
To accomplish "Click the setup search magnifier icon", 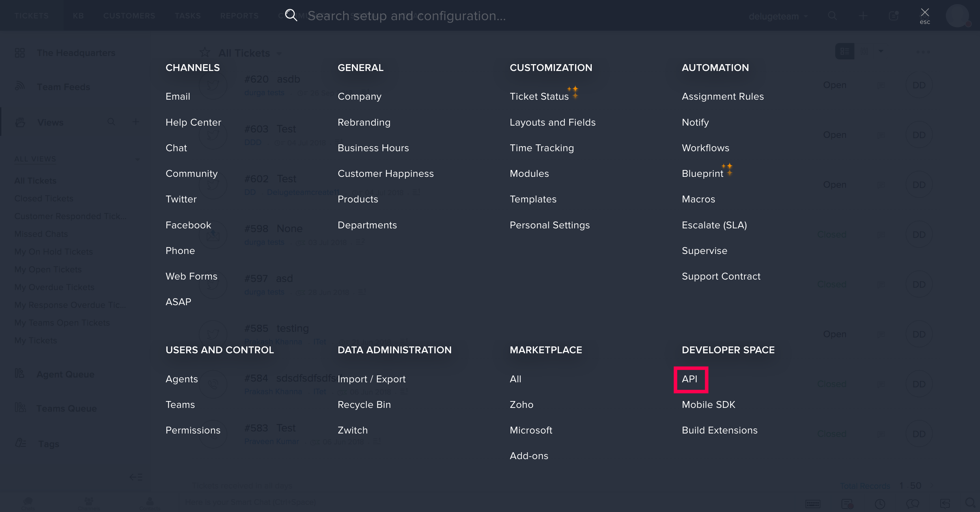I will 291,15.
